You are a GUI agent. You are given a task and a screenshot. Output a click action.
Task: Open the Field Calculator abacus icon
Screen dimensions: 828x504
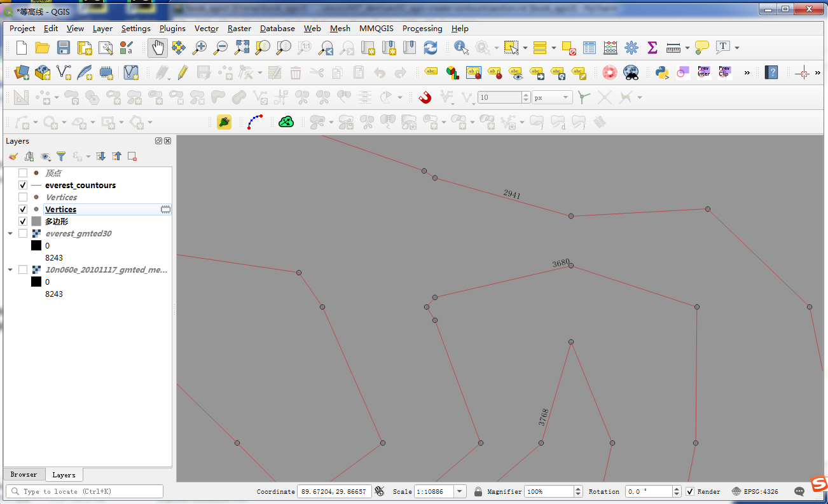pos(611,48)
